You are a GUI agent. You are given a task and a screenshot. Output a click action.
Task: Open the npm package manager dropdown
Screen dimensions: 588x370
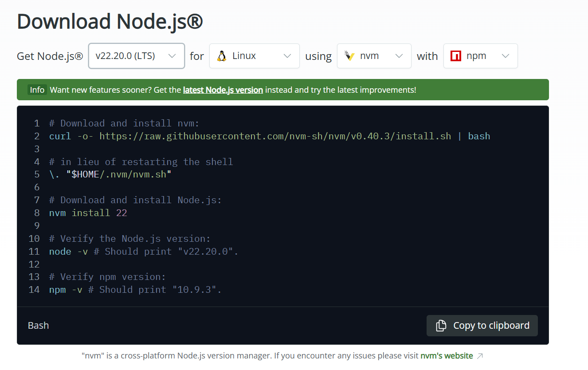point(481,56)
